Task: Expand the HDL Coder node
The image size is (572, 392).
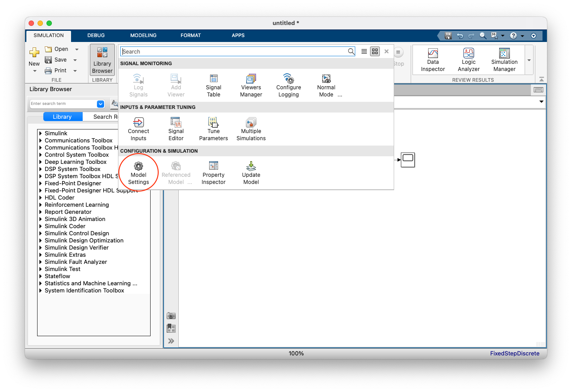Action: click(41, 198)
